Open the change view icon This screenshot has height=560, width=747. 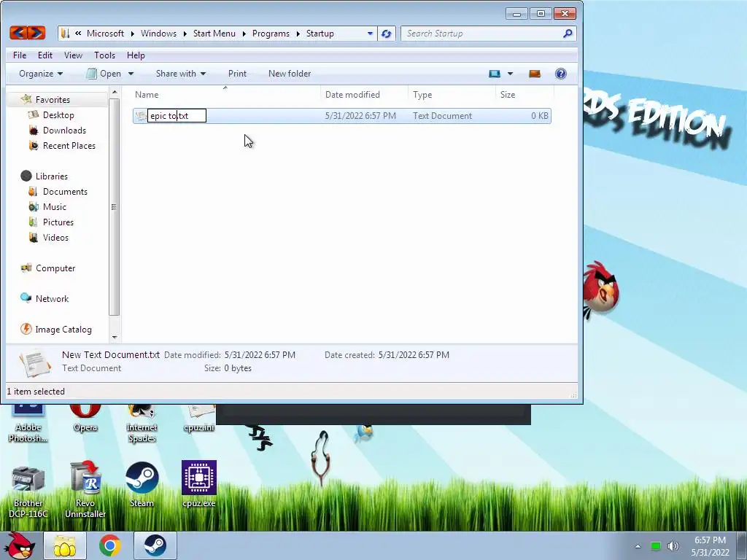pos(495,74)
